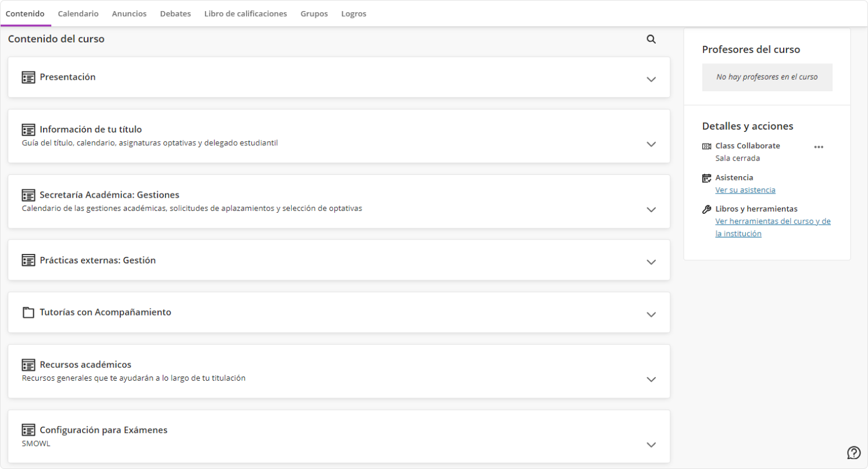Click the Libros y herramientas wrench icon

pyautogui.click(x=706, y=209)
